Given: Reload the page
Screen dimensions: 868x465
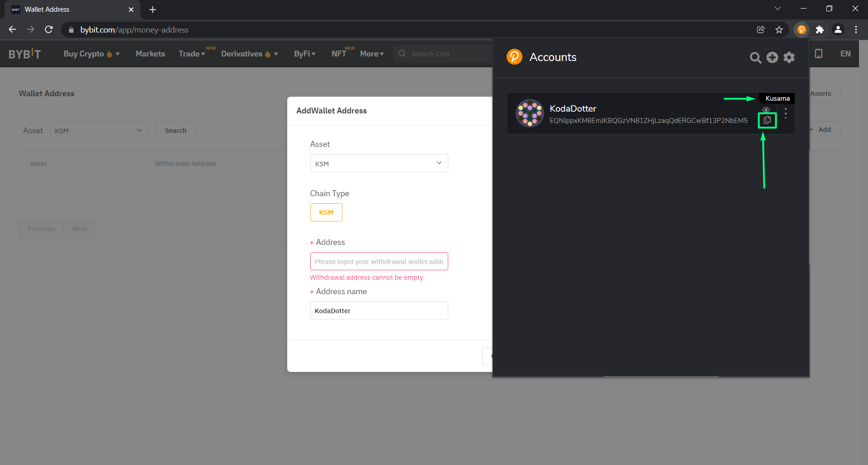Looking at the screenshot, I should coord(49,30).
